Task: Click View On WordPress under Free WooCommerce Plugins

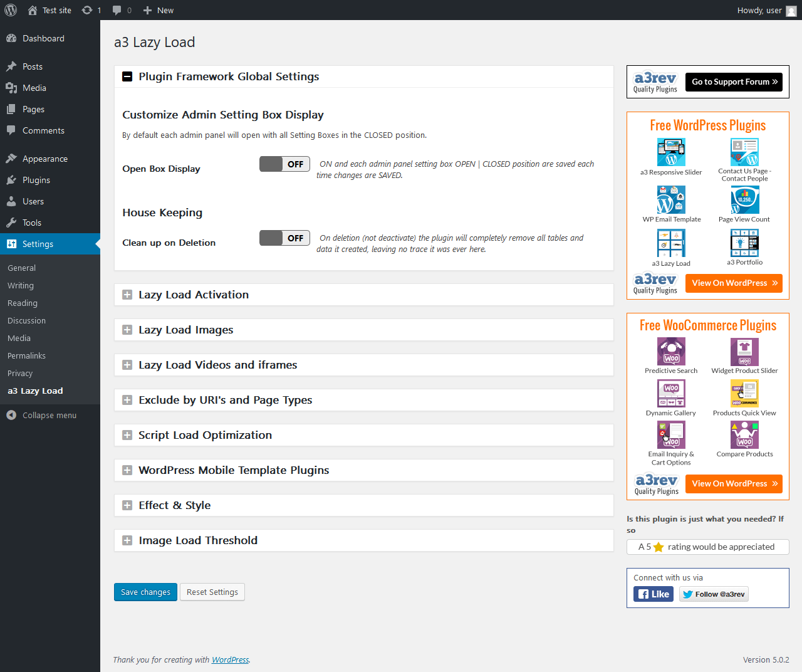Action: pyautogui.click(x=734, y=484)
